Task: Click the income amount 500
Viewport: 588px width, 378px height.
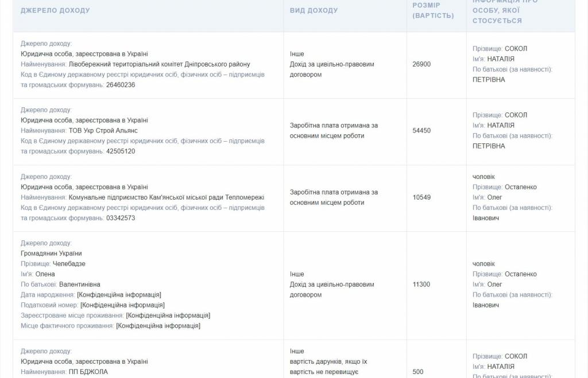Action: click(x=418, y=372)
